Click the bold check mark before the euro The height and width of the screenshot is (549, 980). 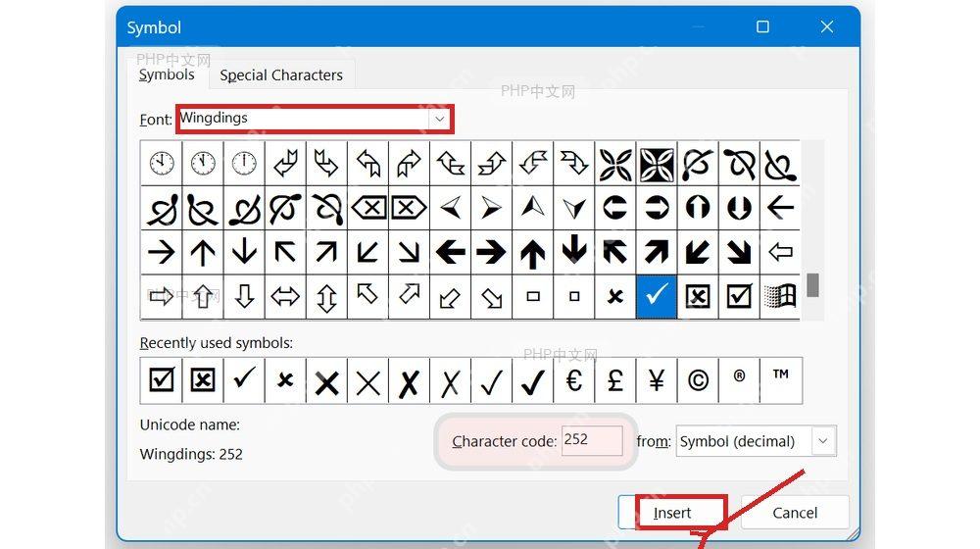click(x=532, y=380)
